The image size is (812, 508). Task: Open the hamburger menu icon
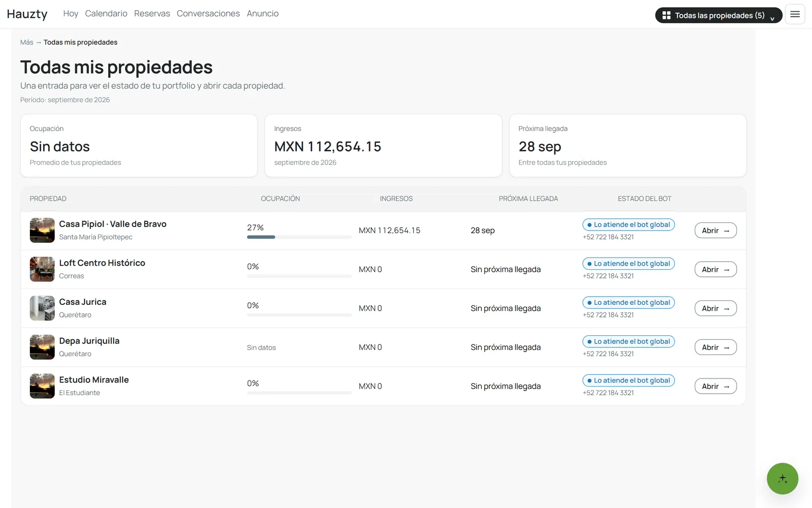(x=795, y=14)
